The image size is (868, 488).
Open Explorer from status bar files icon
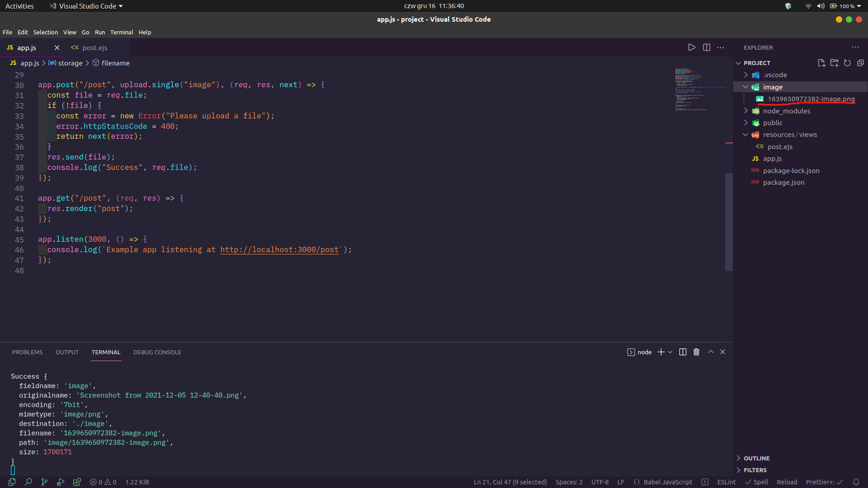(12, 482)
